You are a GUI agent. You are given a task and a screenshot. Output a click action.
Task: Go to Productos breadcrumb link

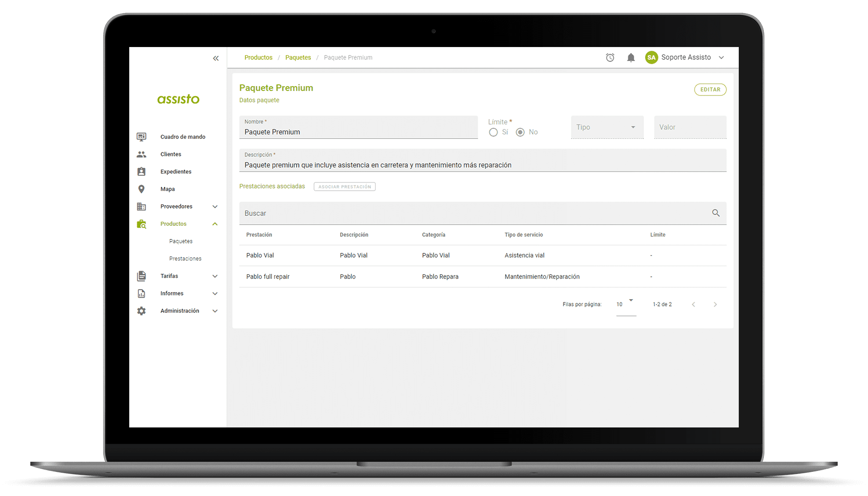tap(258, 58)
